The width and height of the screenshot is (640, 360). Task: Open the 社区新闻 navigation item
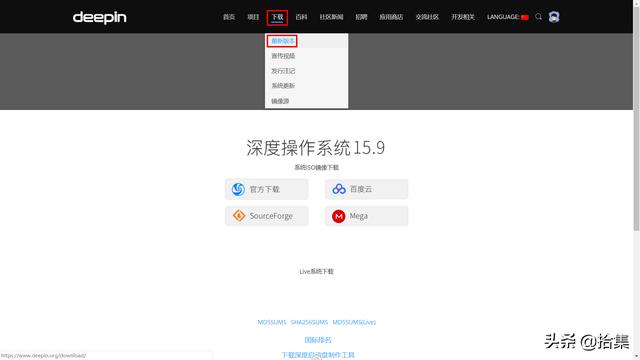(x=331, y=17)
